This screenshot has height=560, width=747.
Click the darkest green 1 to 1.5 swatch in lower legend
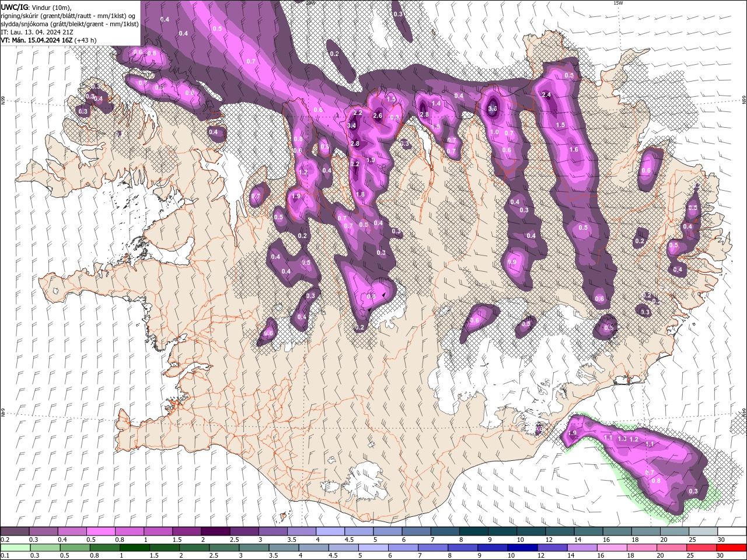tap(134, 548)
